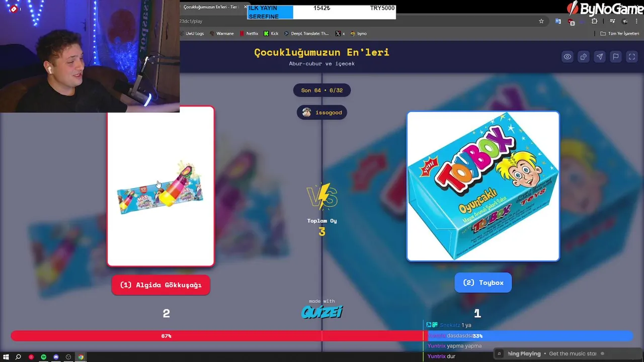
Task: Open the red music app in taskbar
Action: click(x=31, y=357)
